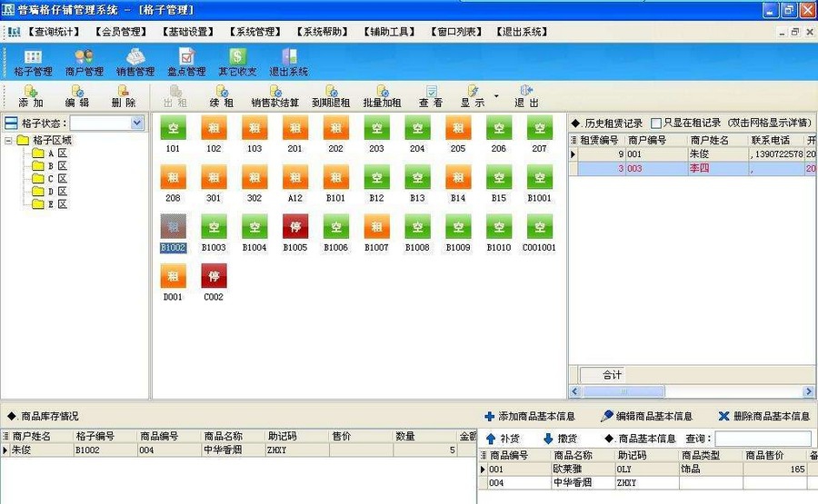The width and height of the screenshot is (818, 504).
Task: Click 删除商品基本信息 button
Action: pyautogui.click(x=763, y=416)
